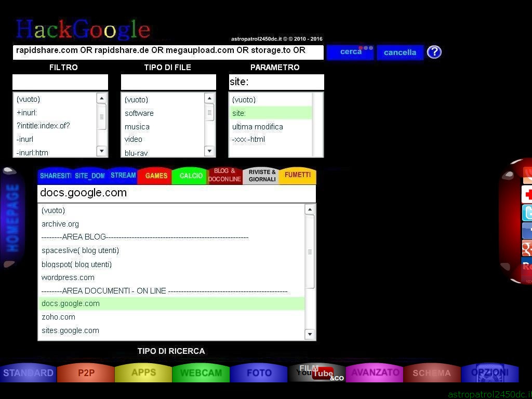The height and width of the screenshot is (399, 532).
Task: Click the site list scroll-up arrow
Action: [310, 210]
